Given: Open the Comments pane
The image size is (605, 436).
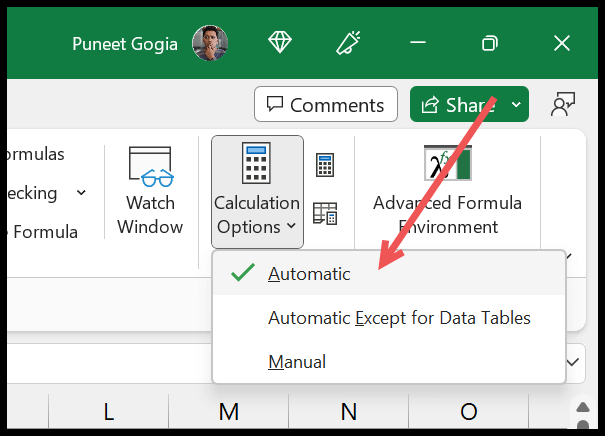Looking at the screenshot, I should (325, 105).
